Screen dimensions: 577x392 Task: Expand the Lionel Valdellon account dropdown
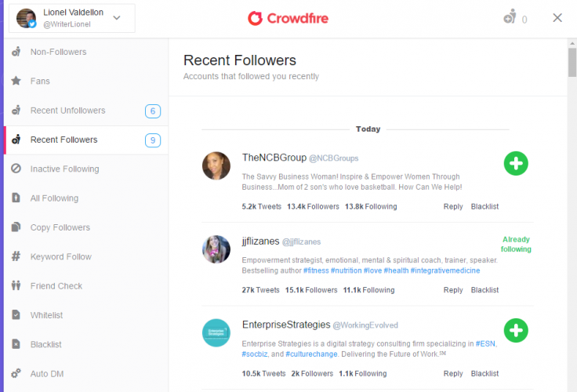(117, 18)
